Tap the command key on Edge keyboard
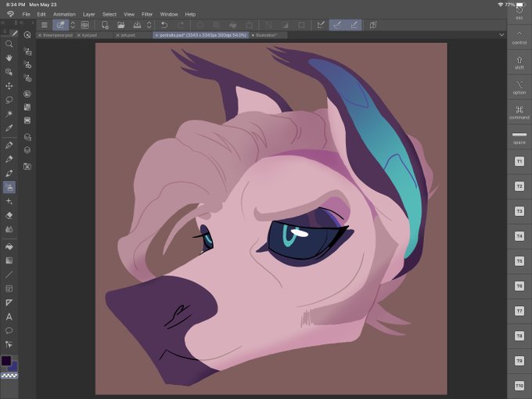Viewport: 532px width, 399px height. tap(519, 113)
